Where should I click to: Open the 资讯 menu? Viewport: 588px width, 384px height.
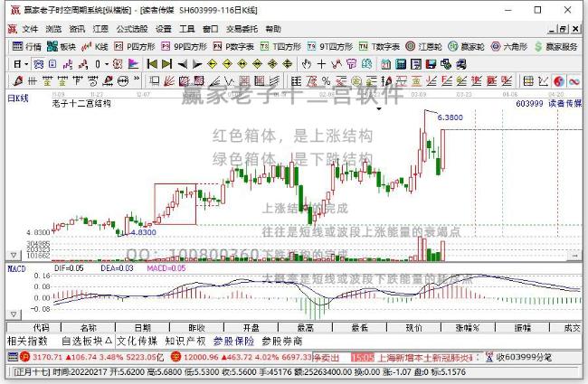coord(77,29)
